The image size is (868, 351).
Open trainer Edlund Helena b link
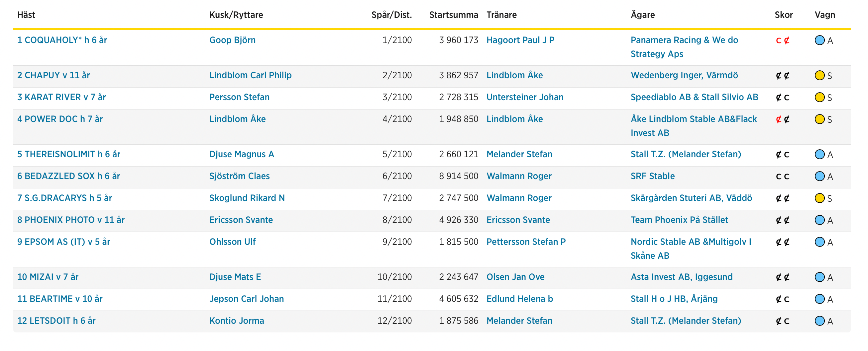point(519,299)
